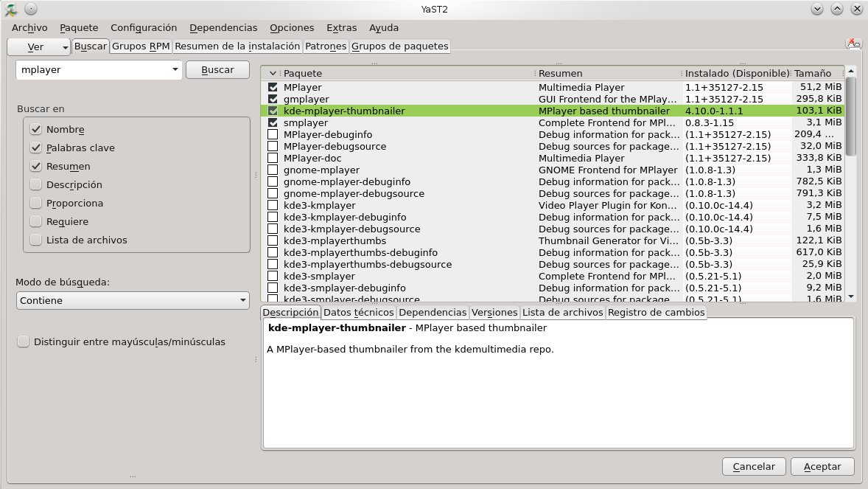The image size is (868, 489).
Task: Open the Configuración menu
Action: [144, 28]
